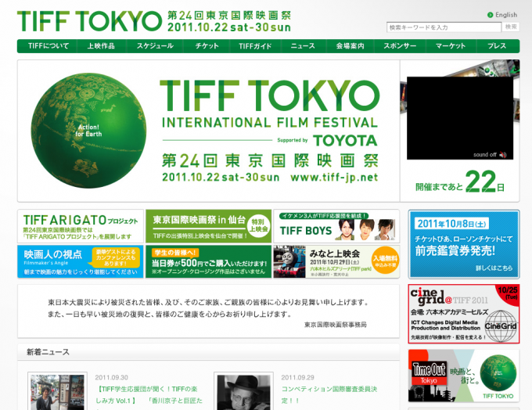Image resolution: width=532 pixels, height=410 pixels.
Task: Click the green Action for Earth globe
Action: tap(89, 131)
